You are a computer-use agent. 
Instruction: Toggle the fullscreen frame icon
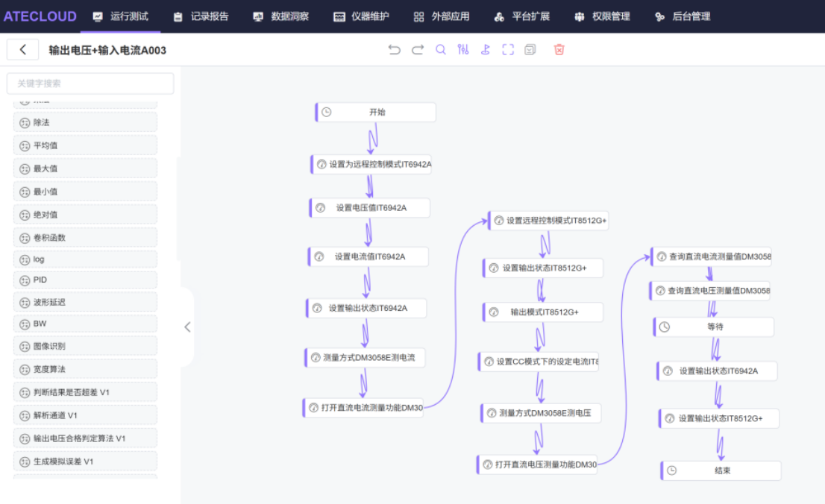coord(508,49)
